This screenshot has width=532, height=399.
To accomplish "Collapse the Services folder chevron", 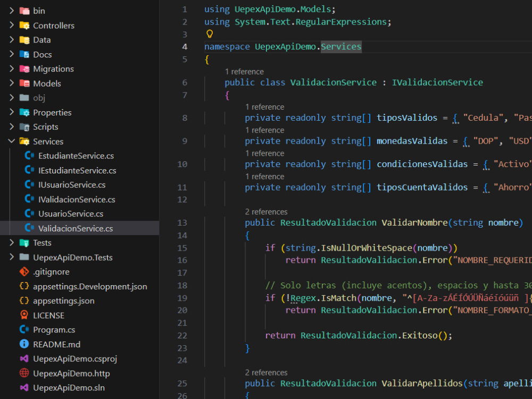I will click(12, 141).
